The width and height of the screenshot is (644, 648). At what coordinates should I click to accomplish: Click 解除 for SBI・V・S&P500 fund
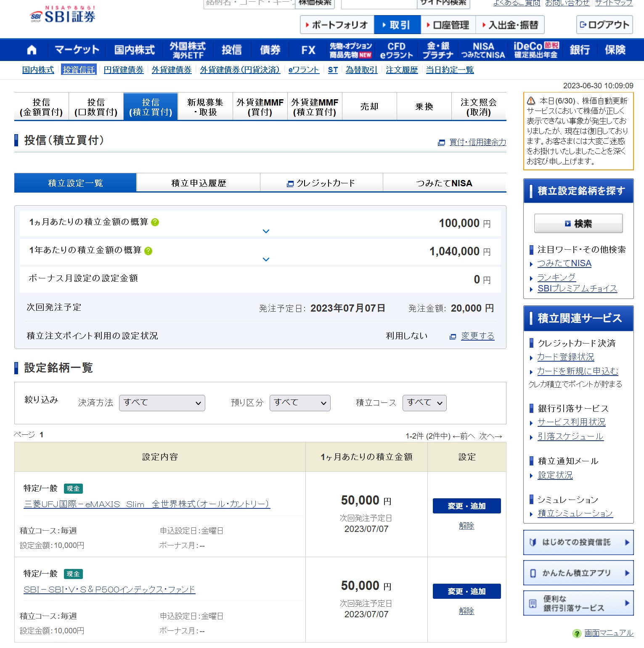point(466,611)
